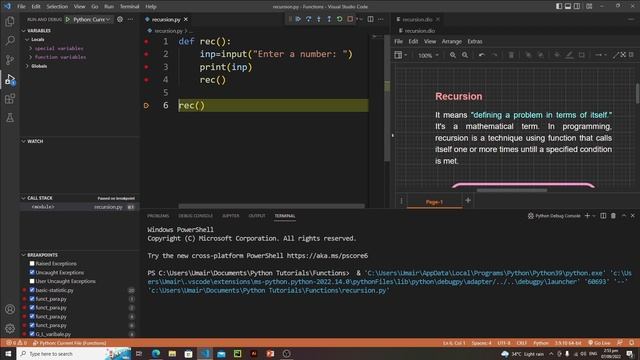Open launch.json with the debug gear icon
640x360 pixels.
[x=120, y=19]
